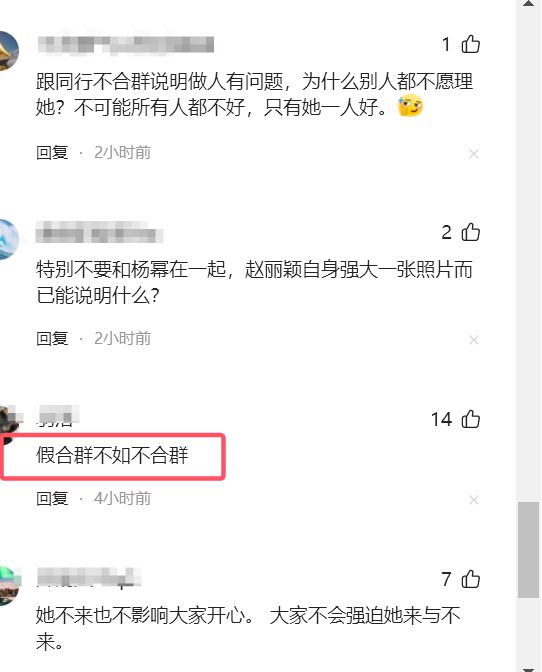Open avatar of the last commenter
Screen dimensions: 542x672
tap(9, 586)
